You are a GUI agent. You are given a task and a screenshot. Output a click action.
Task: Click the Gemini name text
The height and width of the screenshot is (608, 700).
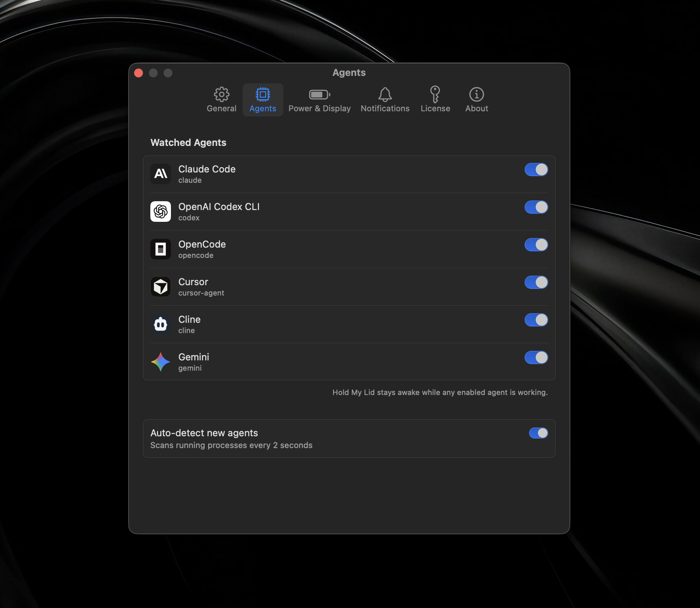[x=193, y=357]
